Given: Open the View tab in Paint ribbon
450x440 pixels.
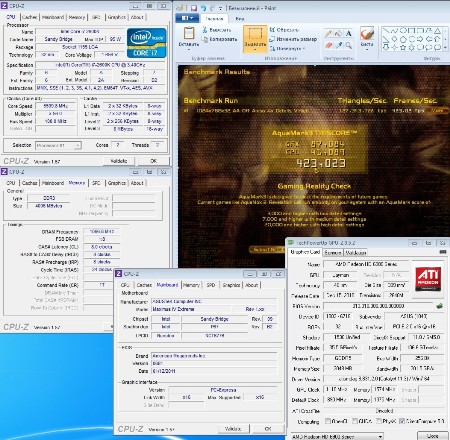Looking at the screenshot, I should pyautogui.click(x=240, y=19).
